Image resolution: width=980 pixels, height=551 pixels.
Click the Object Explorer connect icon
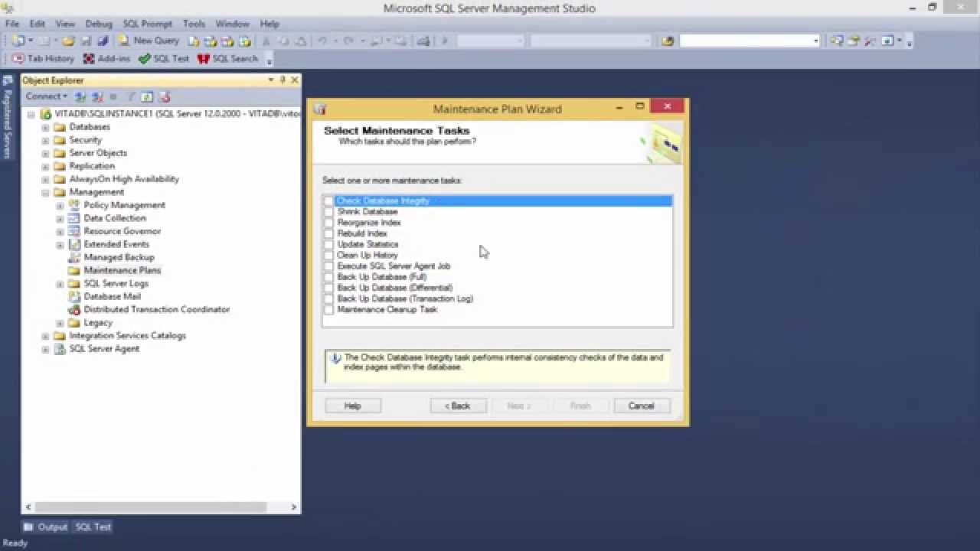pos(80,96)
